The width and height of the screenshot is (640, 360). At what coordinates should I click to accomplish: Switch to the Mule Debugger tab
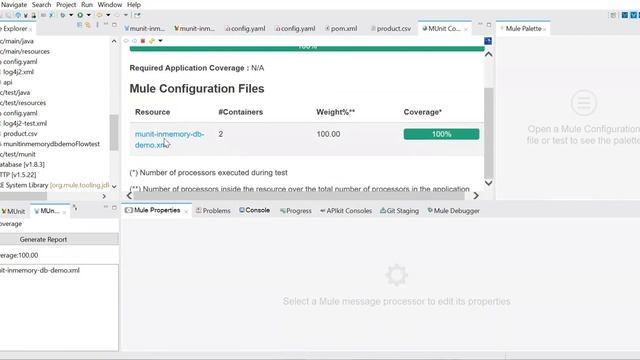tap(453, 211)
